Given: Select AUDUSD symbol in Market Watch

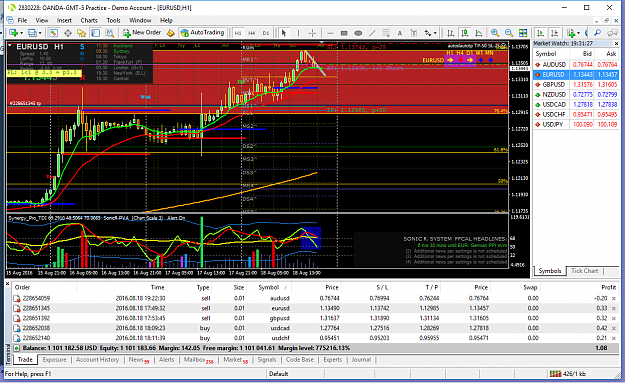Looking at the screenshot, I should pyautogui.click(x=554, y=65).
